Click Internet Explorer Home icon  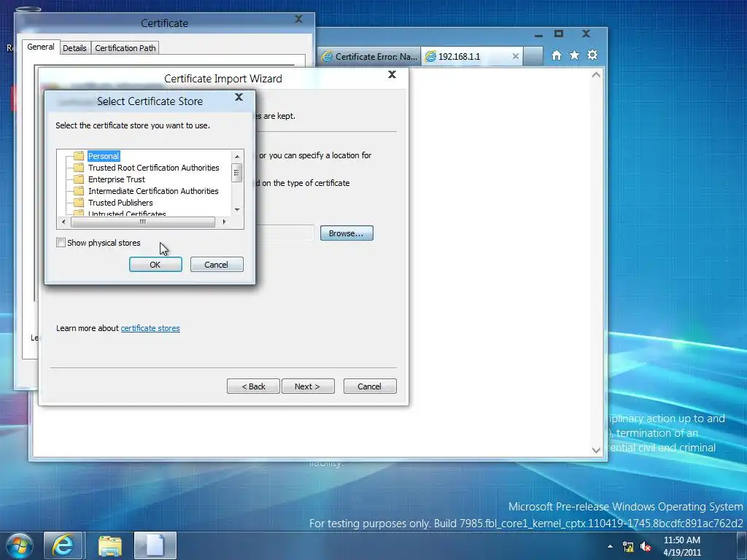click(557, 55)
